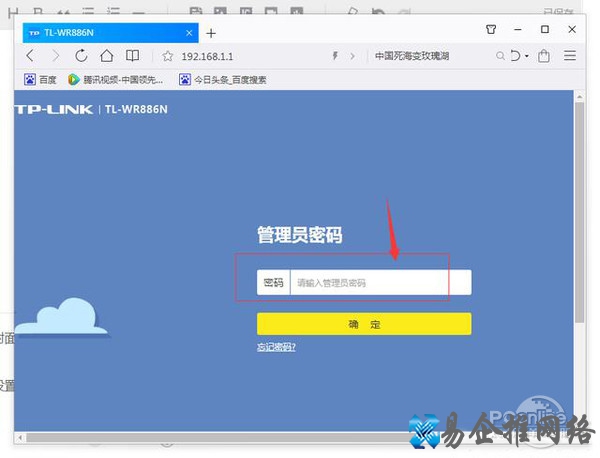Screen dimensions: 600x458
Task: Click the magnifier search icon
Action: 500,56
